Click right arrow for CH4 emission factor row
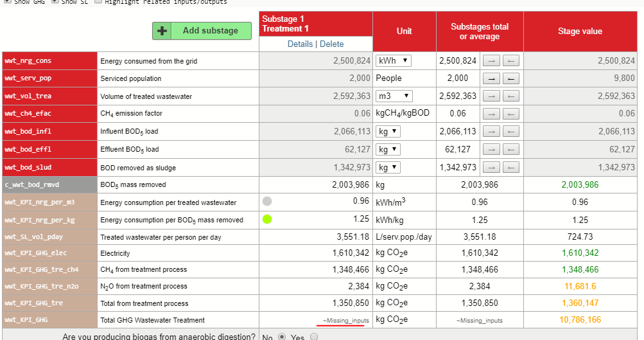The image size is (644, 340). tap(491, 114)
